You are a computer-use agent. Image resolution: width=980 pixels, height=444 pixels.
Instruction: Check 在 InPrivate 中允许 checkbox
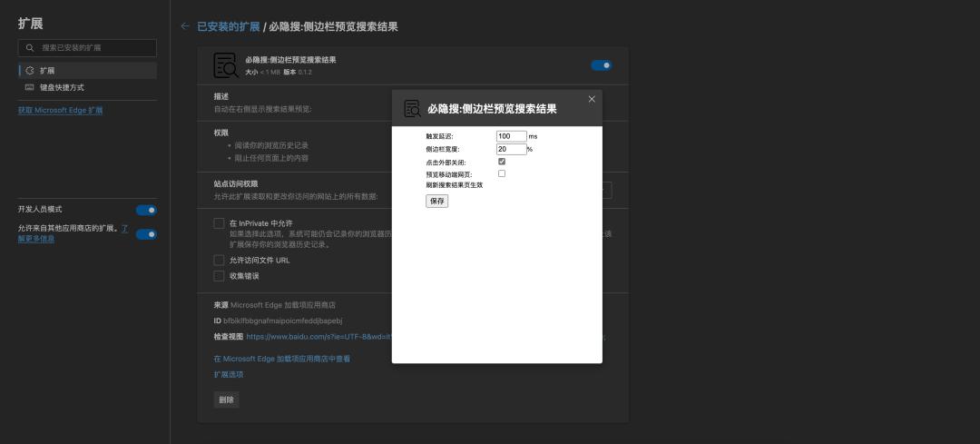[219, 223]
